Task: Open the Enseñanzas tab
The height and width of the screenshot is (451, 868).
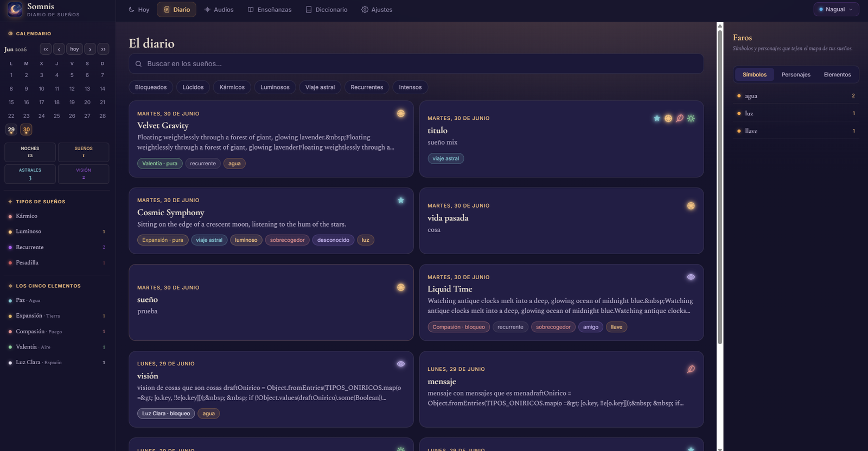Action: [270, 10]
